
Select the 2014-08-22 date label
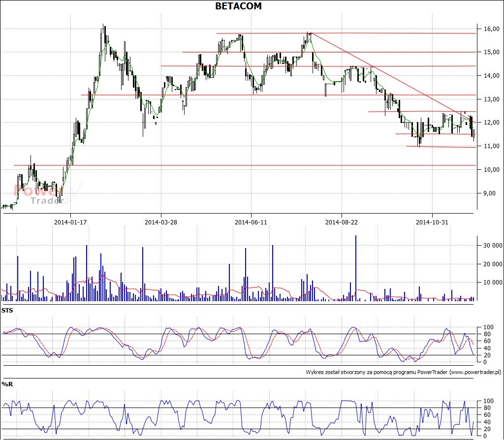click(x=342, y=222)
